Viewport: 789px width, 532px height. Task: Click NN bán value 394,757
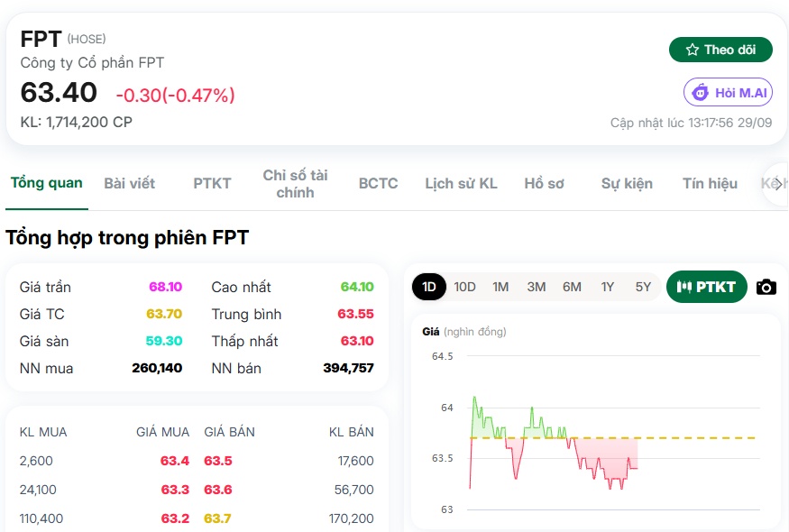tap(348, 369)
